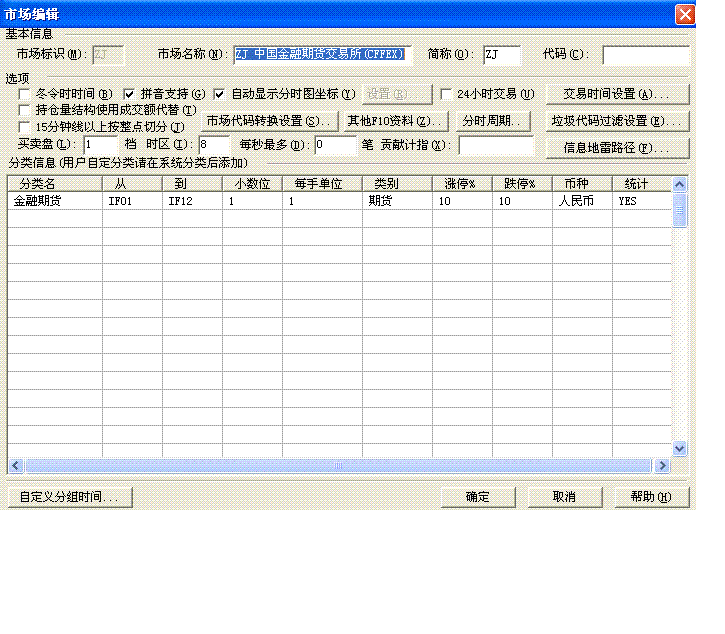Select the 金融期货 row in the table
The height and width of the screenshot is (634, 725).
coord(55,201)
